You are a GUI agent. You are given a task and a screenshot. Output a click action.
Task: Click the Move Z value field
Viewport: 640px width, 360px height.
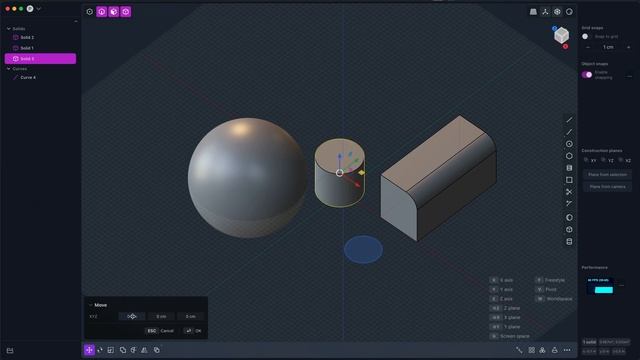coord(191,316)
